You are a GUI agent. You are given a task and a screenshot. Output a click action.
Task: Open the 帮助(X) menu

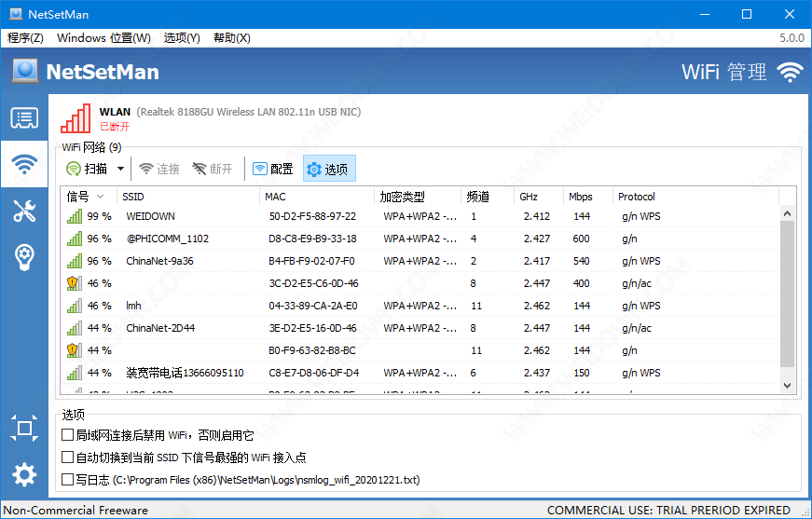click(232, 38)
